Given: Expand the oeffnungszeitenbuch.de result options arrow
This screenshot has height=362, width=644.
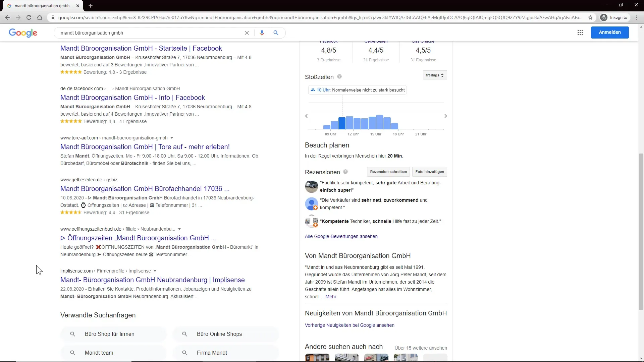Looking at the screenshot, I should coord(179,229).
